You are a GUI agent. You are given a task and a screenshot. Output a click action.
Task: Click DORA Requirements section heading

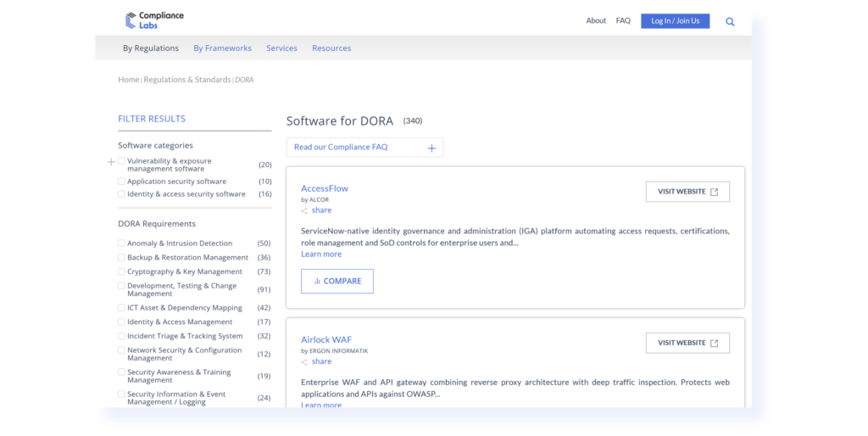(157, 224)
